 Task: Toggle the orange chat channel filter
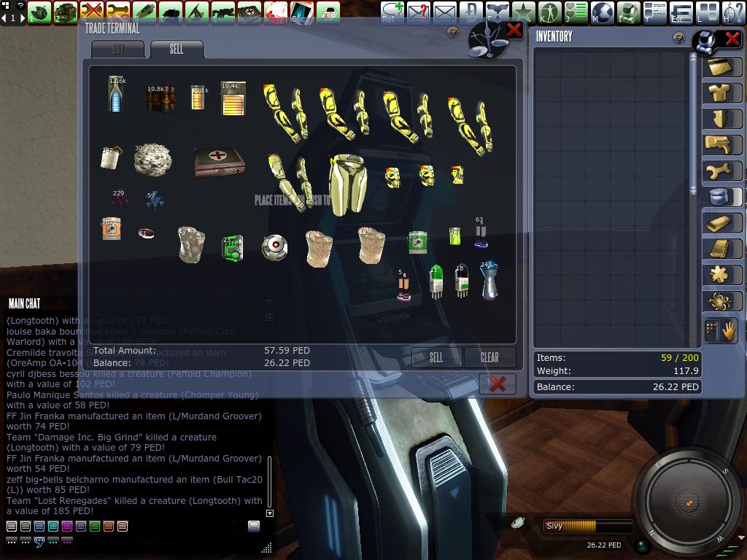[109, 526]
